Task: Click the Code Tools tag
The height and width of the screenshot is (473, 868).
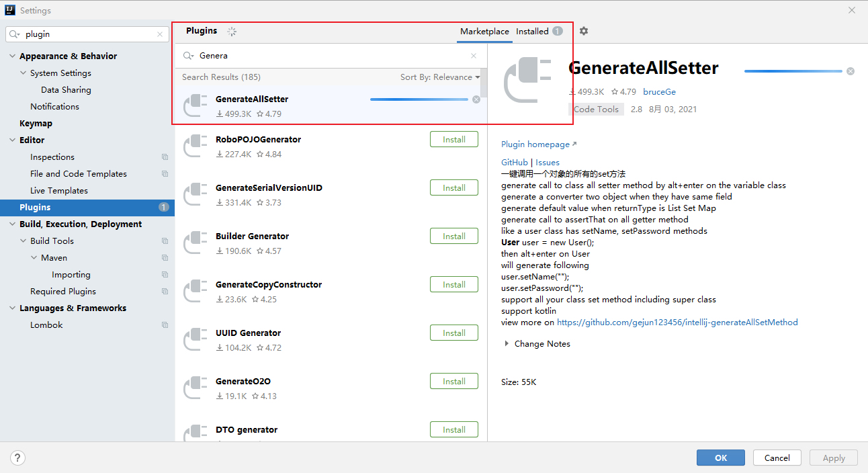Action: 596,109
